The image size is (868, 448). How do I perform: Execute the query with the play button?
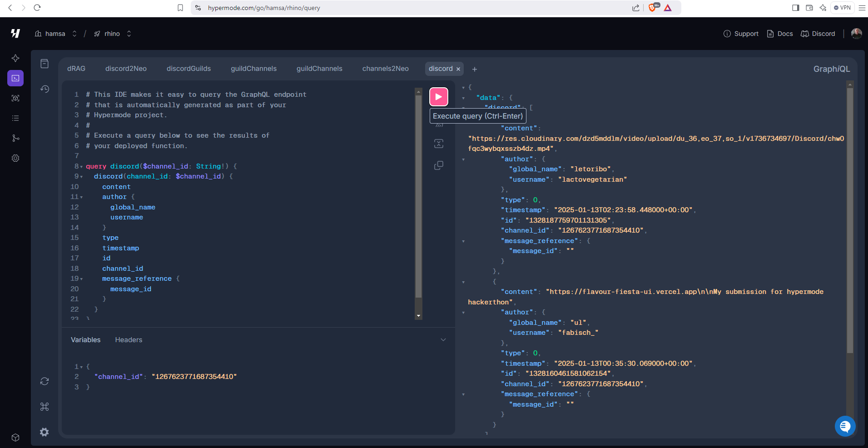coord(439,97)
